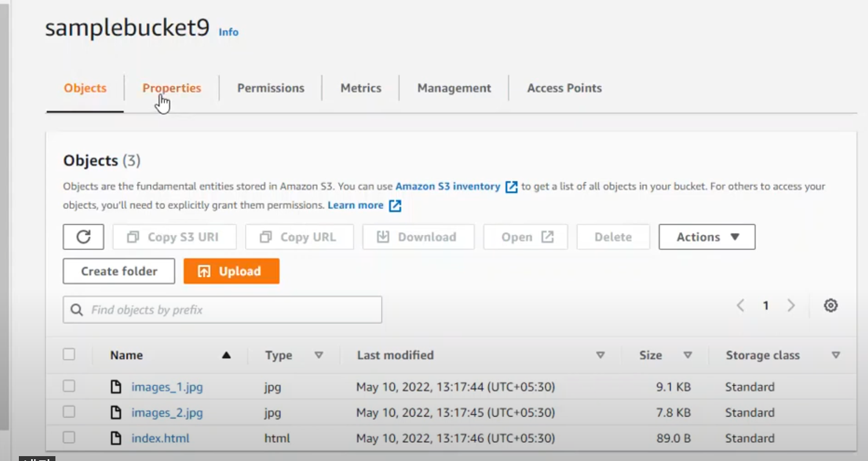The width and height of the screenshot is (868, 461).
Task: Open the Actions dropdown menu
Action: click(707, 237)
